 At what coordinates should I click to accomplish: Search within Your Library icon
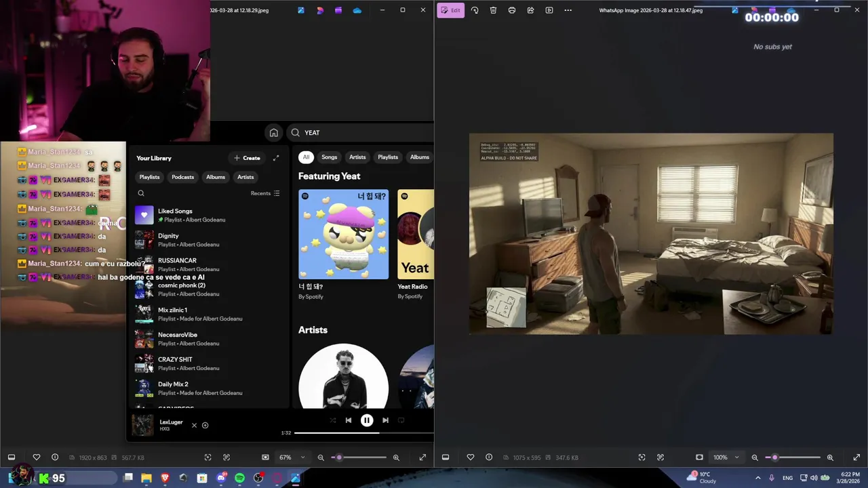coord(141,194)
